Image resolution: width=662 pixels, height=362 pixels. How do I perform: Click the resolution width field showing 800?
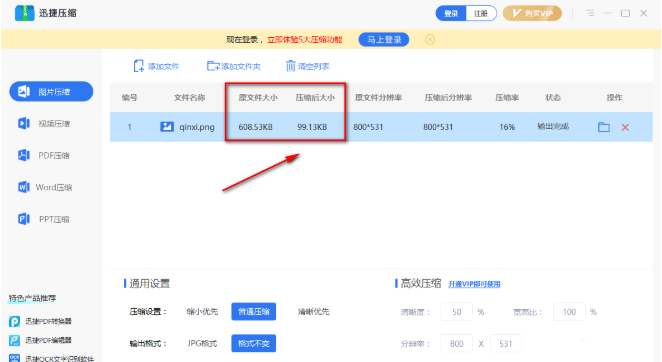(x=456, y=344)
